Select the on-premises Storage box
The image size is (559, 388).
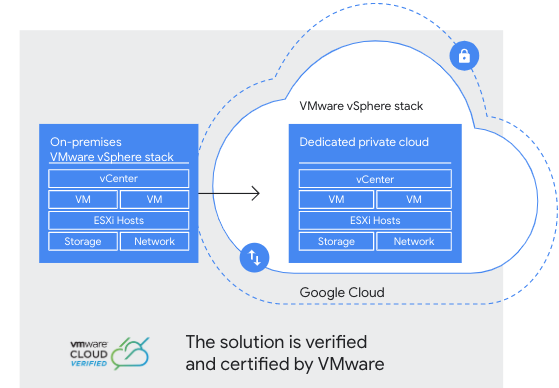pyautogui.click(x=83, y=241)
